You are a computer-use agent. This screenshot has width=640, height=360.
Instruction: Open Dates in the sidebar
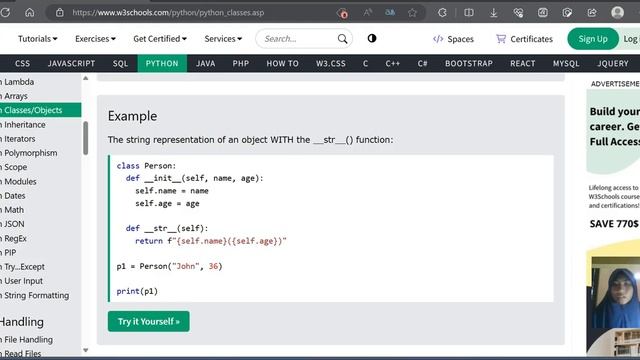[40, 196]
